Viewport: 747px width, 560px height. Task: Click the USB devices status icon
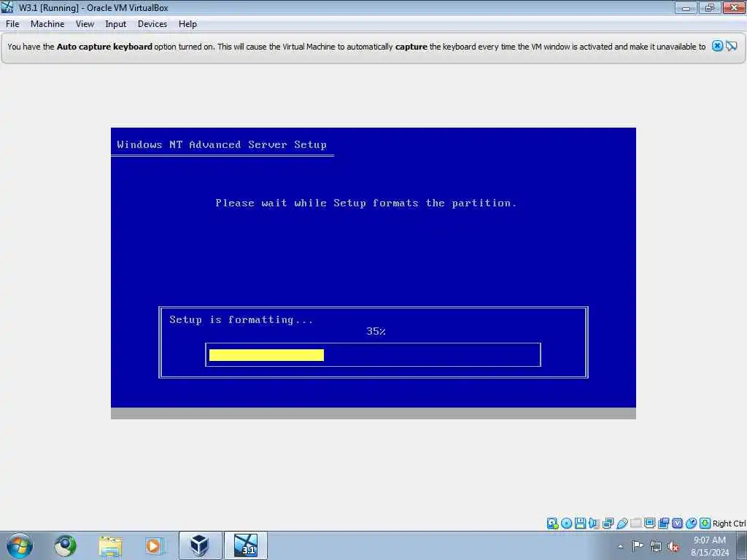tap(622, 524)
